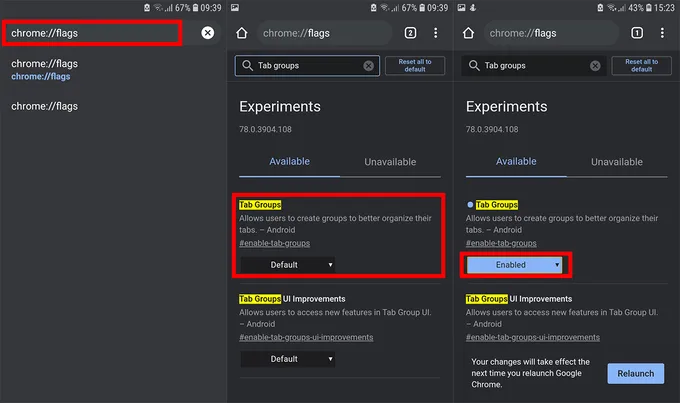
Task: Open #enable-tab-groups link in the middle screen
Action: [x=275, y=243]
